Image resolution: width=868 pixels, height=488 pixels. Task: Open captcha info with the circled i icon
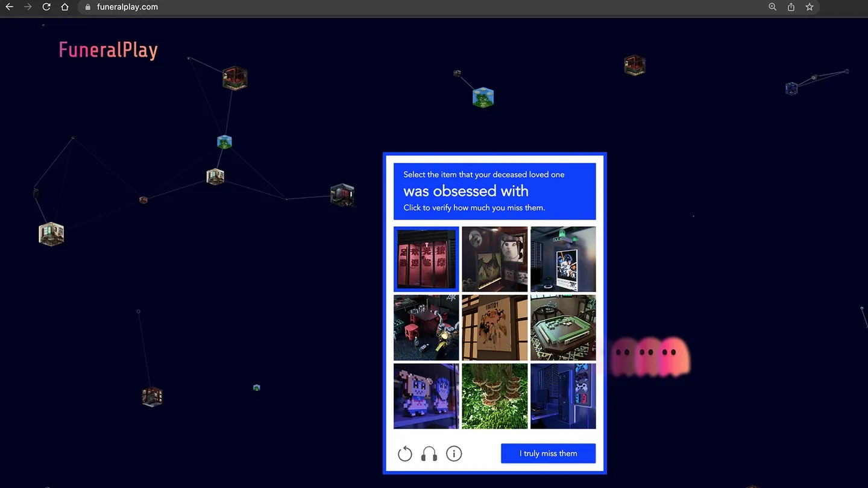[x=454, y=454]
